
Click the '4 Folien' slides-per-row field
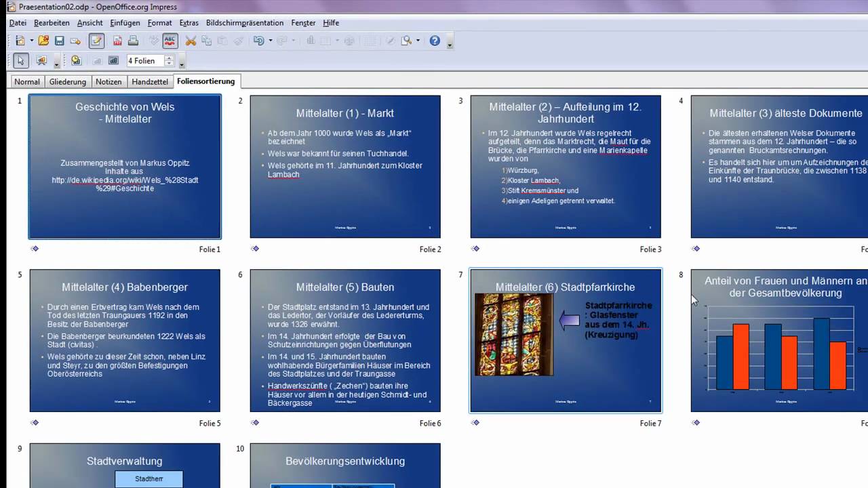[x=145, y=61]
